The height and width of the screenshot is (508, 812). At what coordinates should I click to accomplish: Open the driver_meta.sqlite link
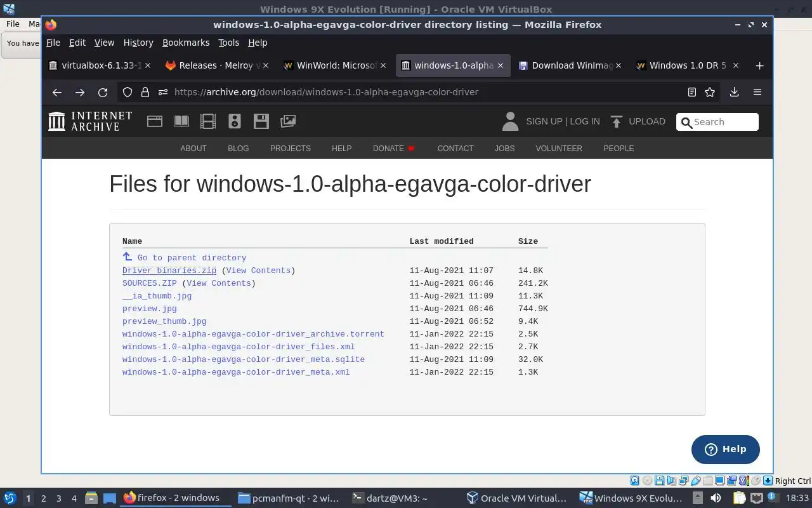(x=244, y=359)
